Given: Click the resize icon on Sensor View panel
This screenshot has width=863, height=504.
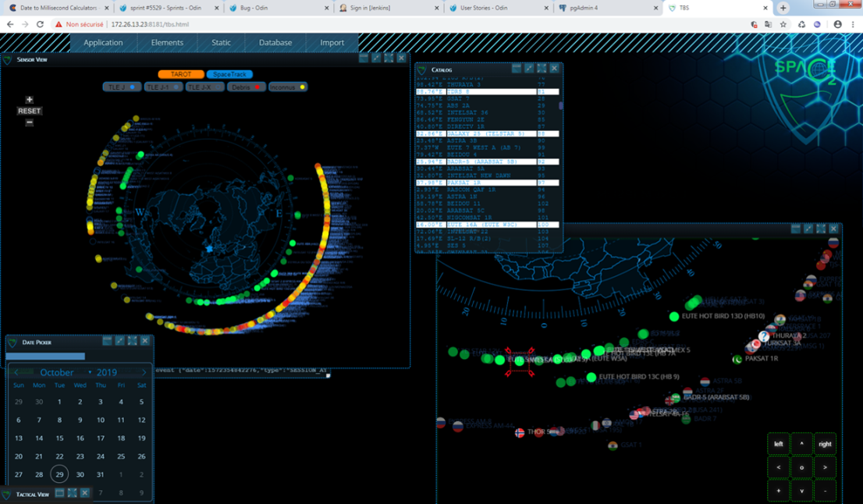Looking at the screenshot, I should tap(375, 57).
